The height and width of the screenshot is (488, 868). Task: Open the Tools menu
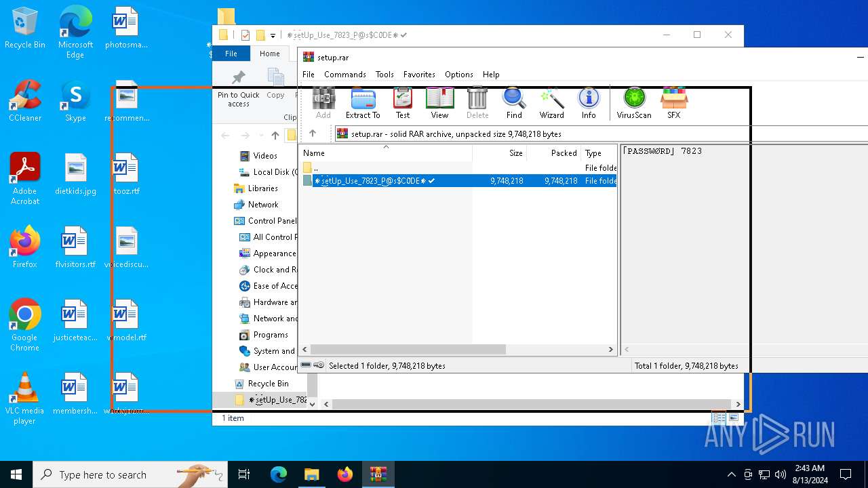(384, 75)
